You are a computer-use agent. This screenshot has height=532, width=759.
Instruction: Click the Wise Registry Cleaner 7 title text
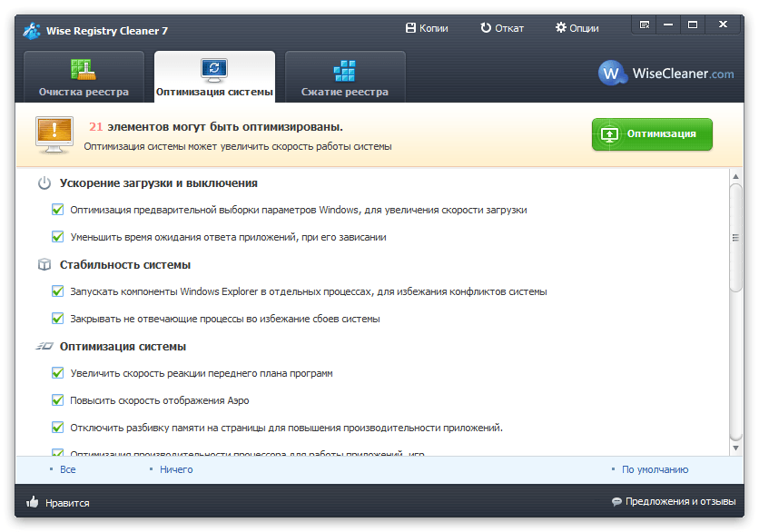[x=107, y=31]
